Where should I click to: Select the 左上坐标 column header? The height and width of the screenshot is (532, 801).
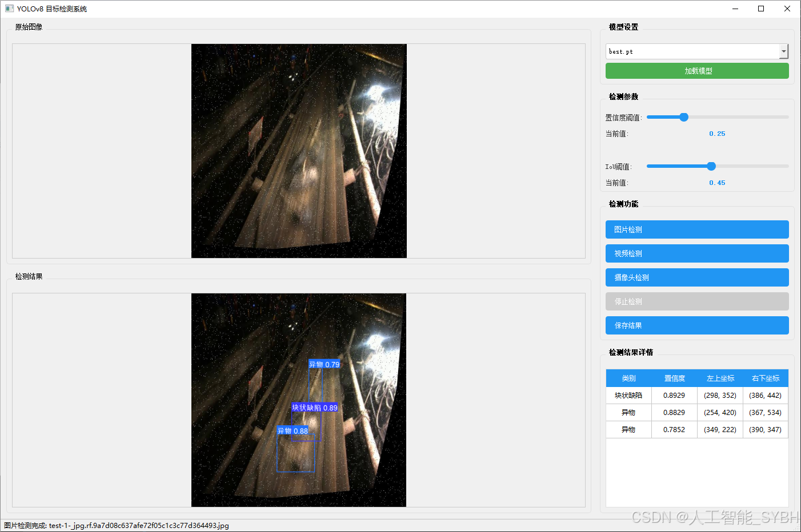coord(720,378)
